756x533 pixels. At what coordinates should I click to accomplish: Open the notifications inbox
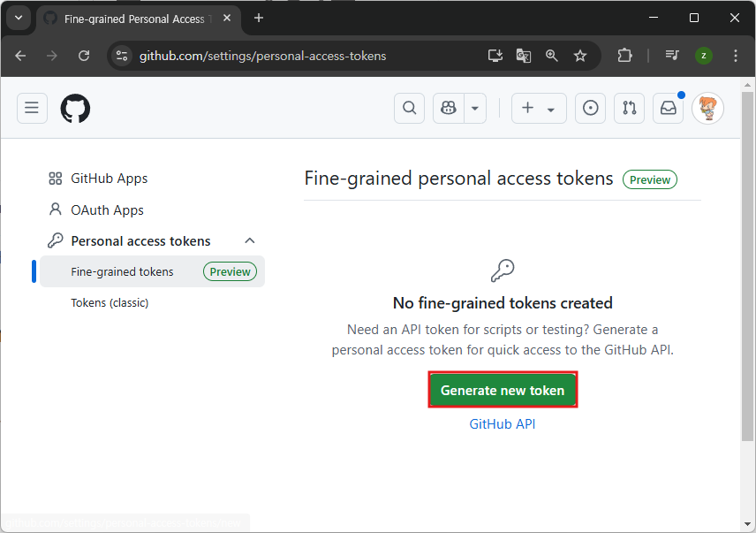(x=669, y=108)
